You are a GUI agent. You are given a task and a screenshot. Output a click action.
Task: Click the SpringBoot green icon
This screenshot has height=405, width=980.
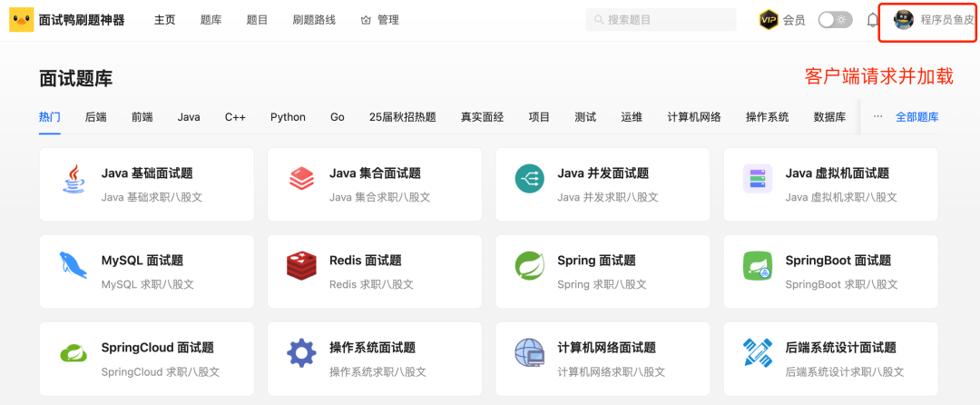click(x=758, y=266)
